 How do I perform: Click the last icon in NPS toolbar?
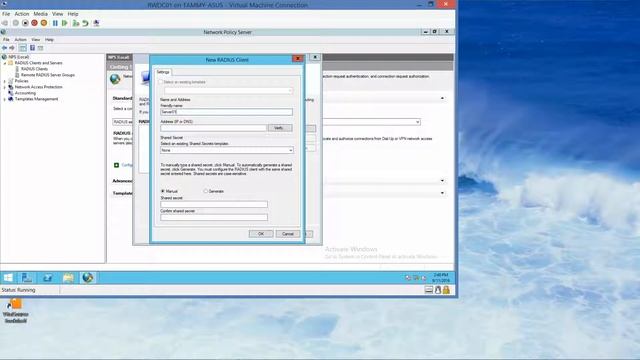pyautogui.click(x=40, y=48)
